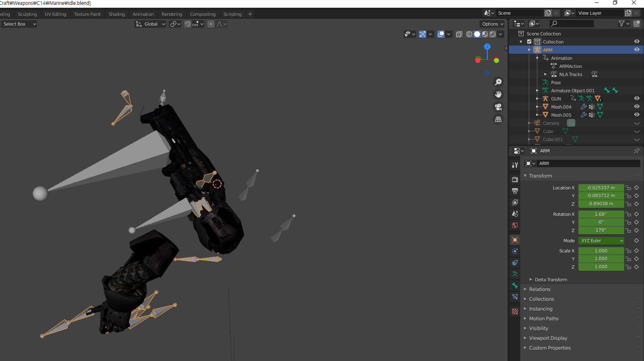Viewport: 644px width, 361px height.
Task: Switch to solid viewport shading
Action: (x=477, y=34)
